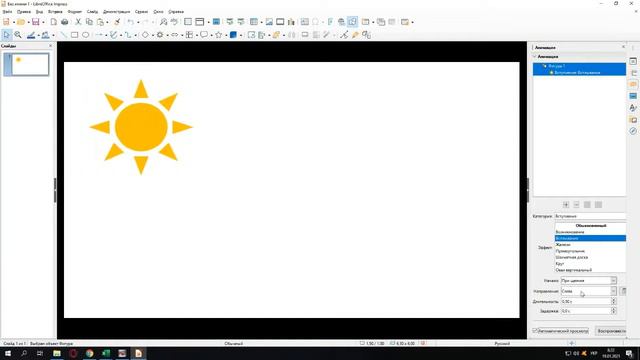Select the Zoom magnifier tool
The width and height of the screenshot is (640, 360).
18,35
